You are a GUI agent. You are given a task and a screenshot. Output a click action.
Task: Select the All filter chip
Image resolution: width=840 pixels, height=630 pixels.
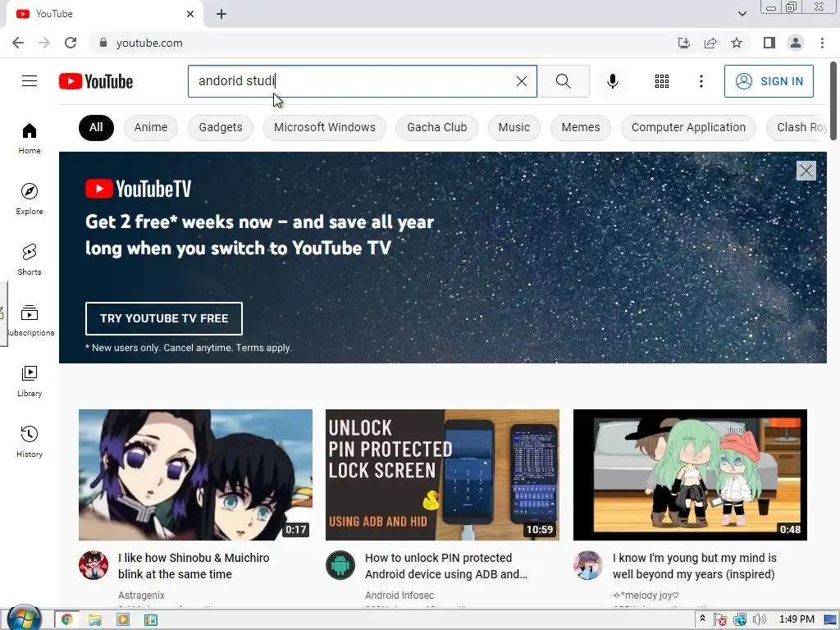click(96, 127)
